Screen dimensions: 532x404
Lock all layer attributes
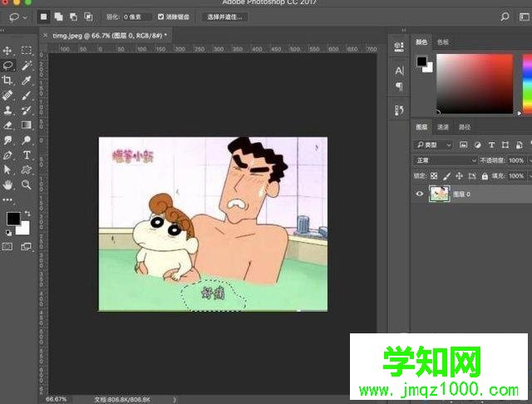coord(485,175)
